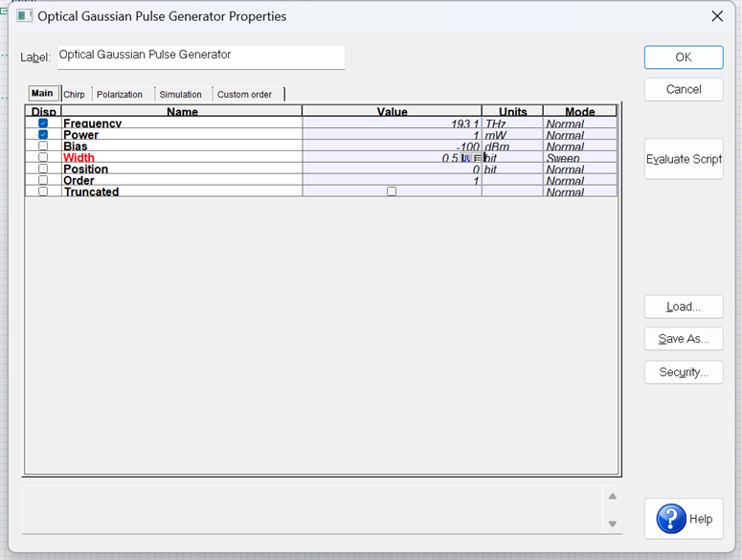Uncheck the Frequency display checkbox
Viewport: 742px width, 560px height.
pos(43,123)
